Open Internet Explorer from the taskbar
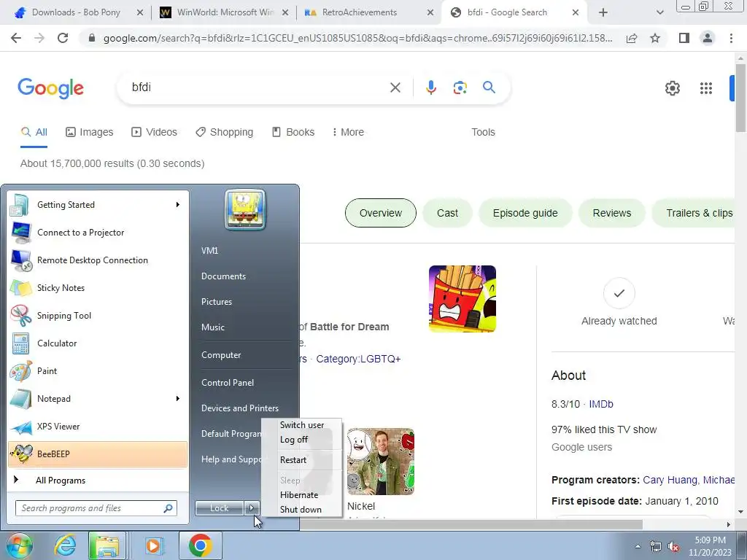Image resolution: width=747 pixels, height=560 pixels. click(64, 545)
